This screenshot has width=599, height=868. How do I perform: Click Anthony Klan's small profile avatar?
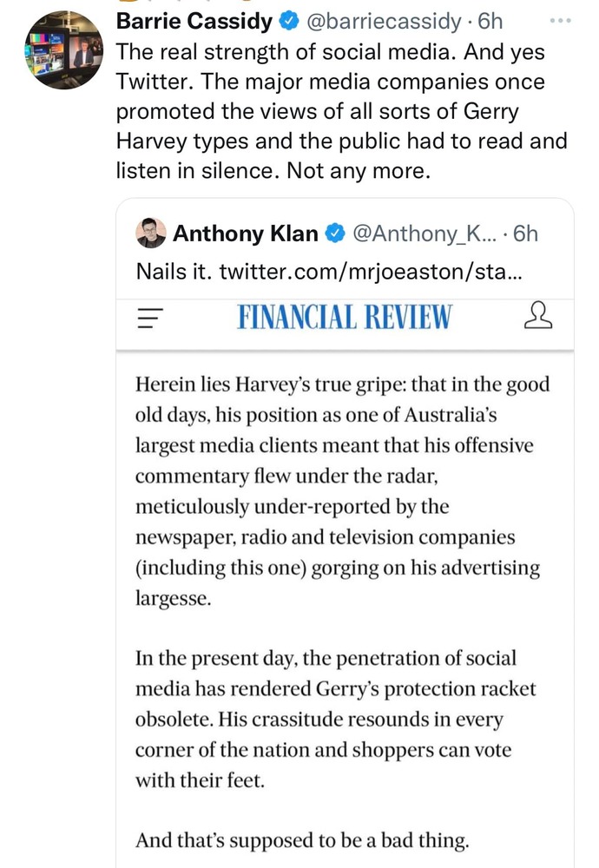click(x=151, y=233)
